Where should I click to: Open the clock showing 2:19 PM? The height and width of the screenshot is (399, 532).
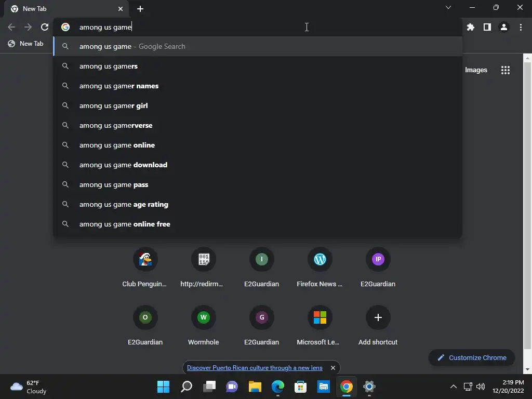508,387
